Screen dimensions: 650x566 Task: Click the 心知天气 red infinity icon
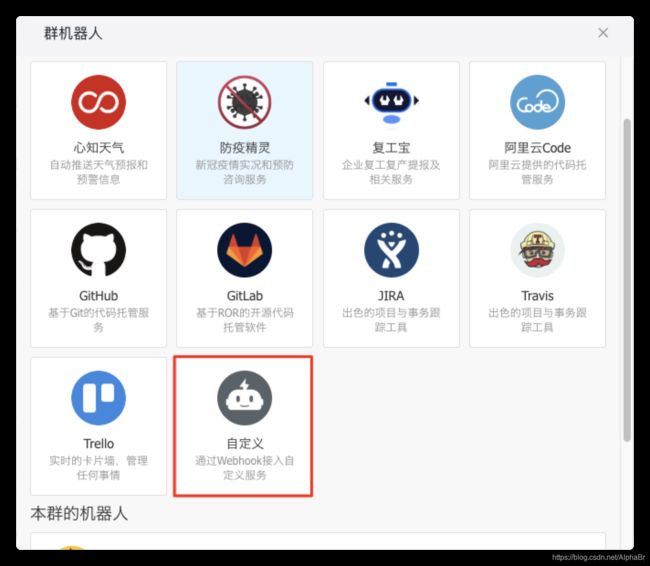pos(99,102)
